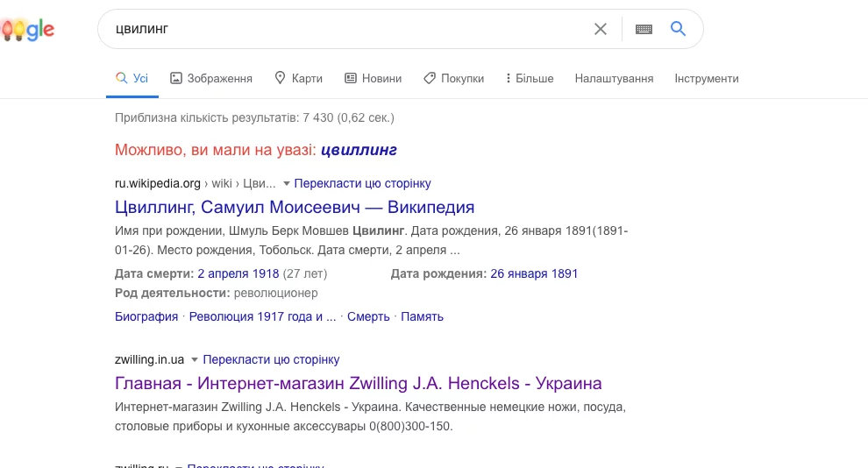The height and width of the screenshot is (468, 868).
Task: Expand dropdown arrow beside zwilling.in.ua
Action: 195,360
